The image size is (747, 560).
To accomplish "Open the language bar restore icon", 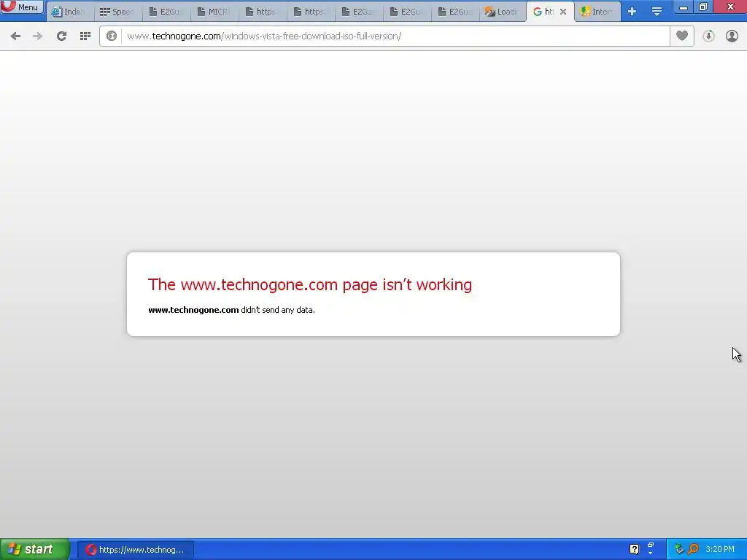I will coord(651,545).
